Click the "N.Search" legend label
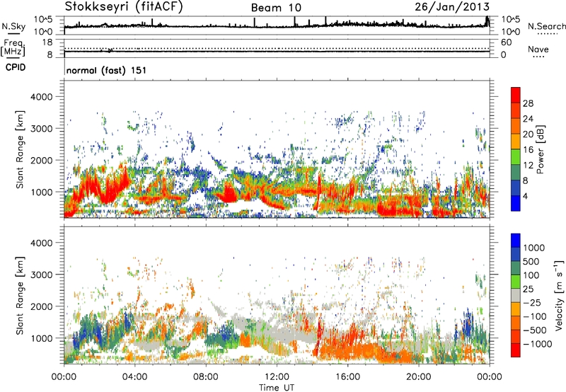Viewport: 566px width, 392px height. point(547,26)
